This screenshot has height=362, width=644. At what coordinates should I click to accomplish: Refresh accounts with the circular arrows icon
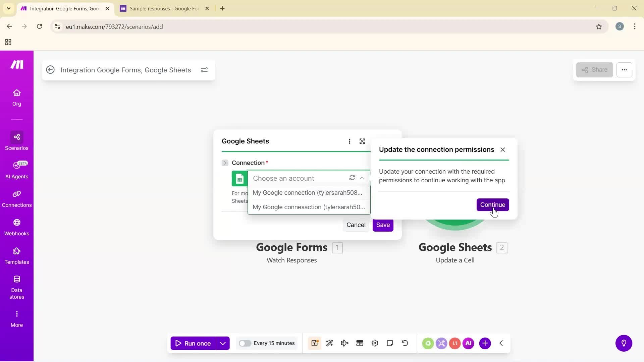[x=352, y=178]
